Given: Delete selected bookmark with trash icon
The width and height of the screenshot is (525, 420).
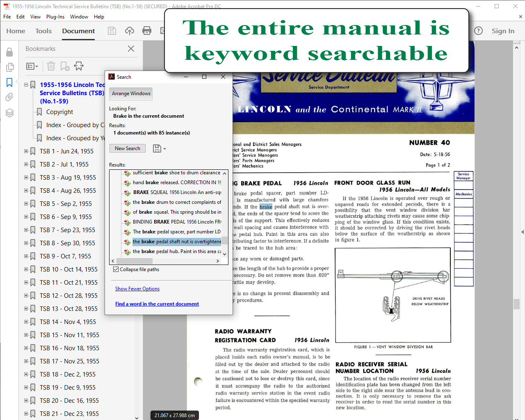Looking at the screenshot, I should 51,66.
